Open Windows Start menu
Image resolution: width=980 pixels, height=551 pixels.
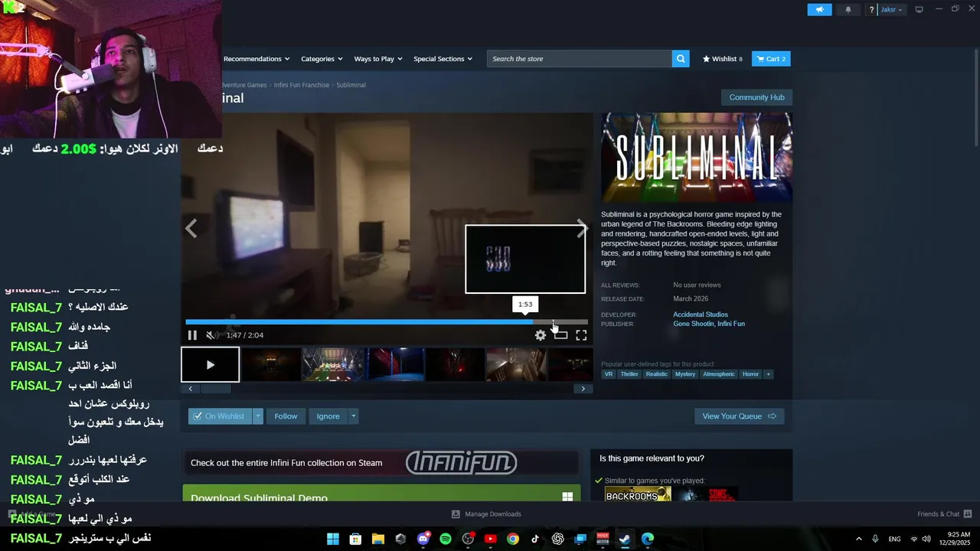[x=333, y=539]
